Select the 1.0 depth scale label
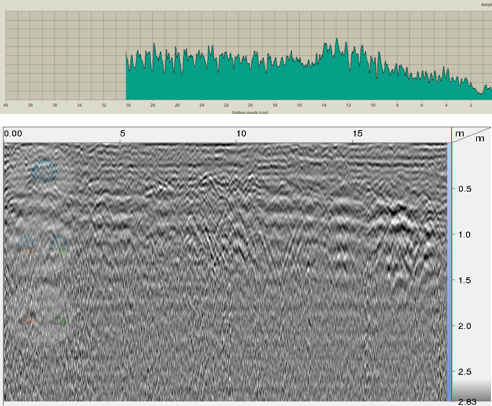 pos(464,235)
